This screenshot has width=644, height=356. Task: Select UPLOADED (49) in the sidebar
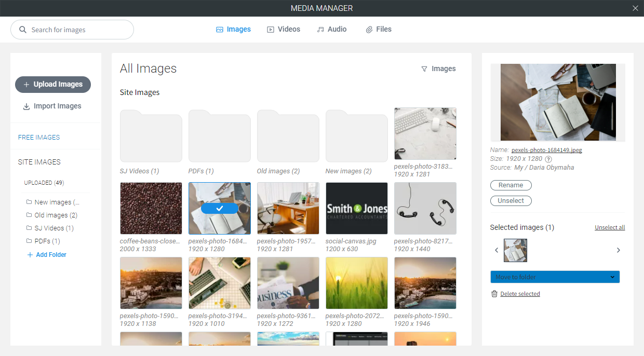(x=44, y=183)
